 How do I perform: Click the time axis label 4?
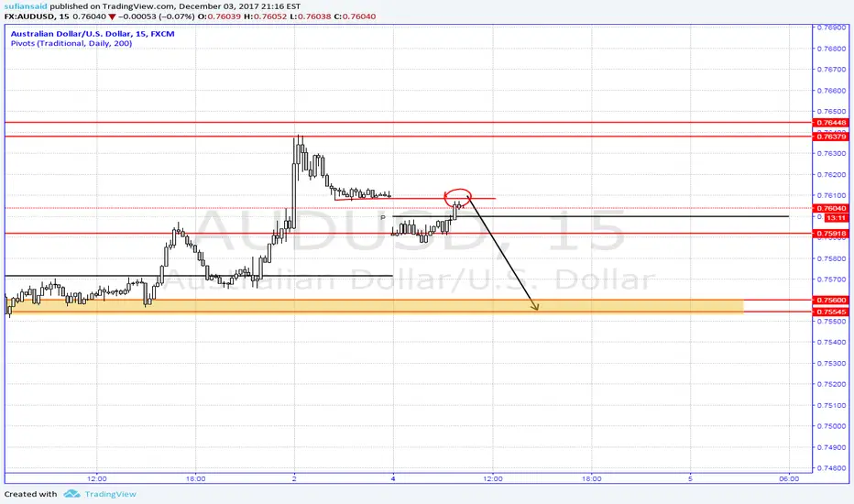pyautogui.click(x=393, y=479)
